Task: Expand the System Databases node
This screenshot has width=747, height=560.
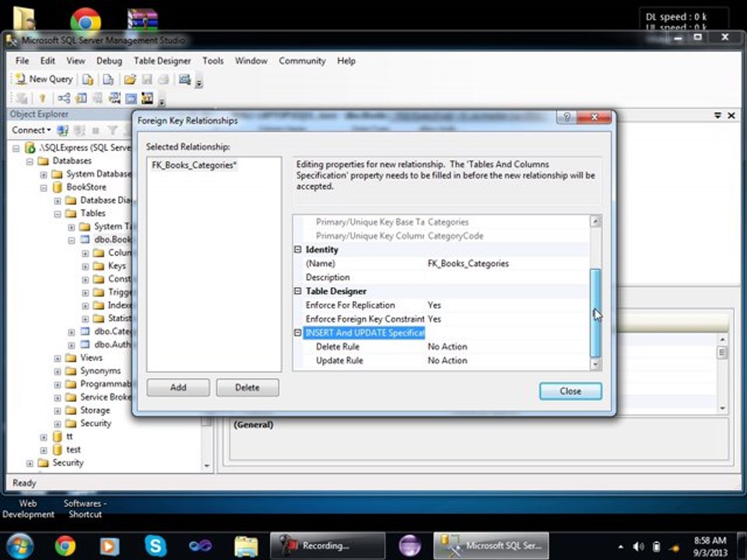Action: coord(44,174)
